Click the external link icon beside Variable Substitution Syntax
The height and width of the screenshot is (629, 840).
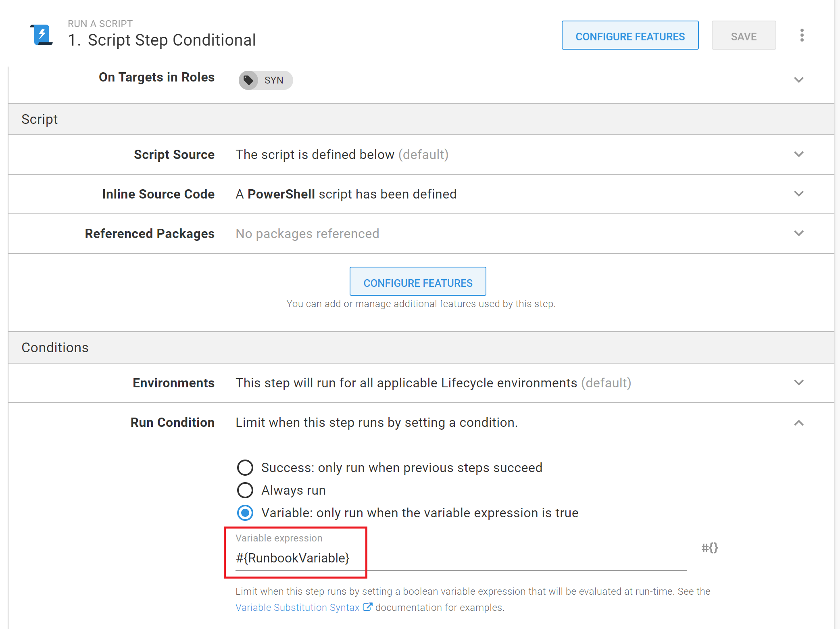(367, 606)
